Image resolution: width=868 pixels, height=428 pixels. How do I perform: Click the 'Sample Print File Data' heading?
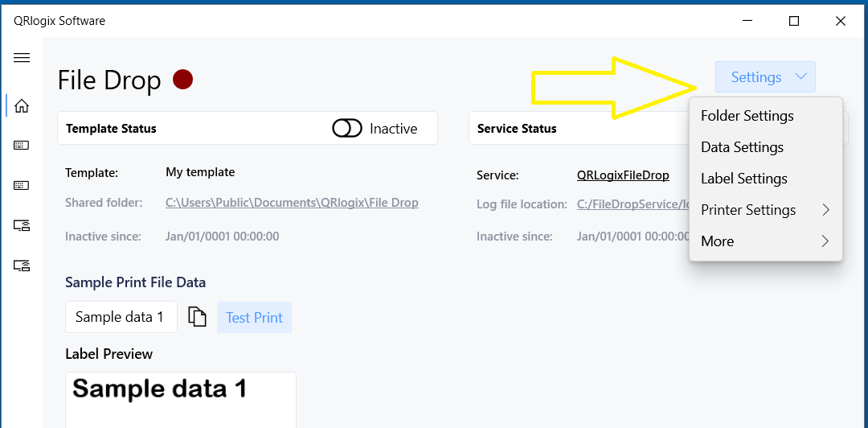(136, 282)
